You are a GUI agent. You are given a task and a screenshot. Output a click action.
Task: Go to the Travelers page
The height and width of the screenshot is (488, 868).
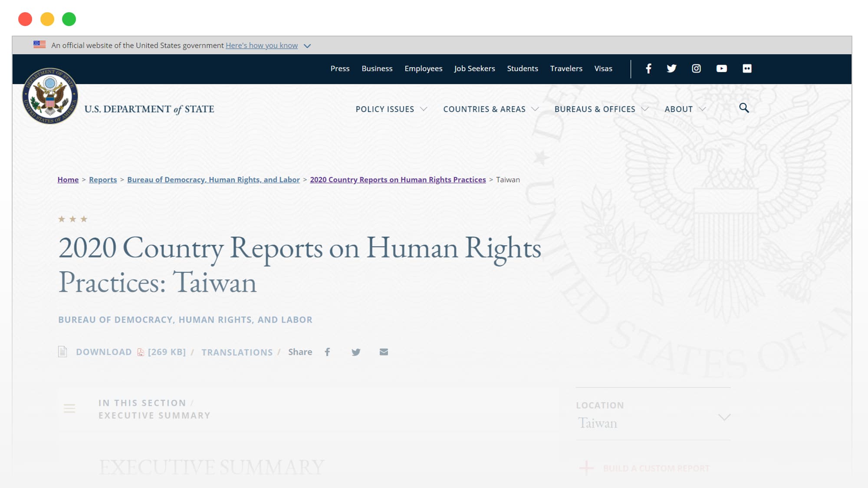(566, 69)
